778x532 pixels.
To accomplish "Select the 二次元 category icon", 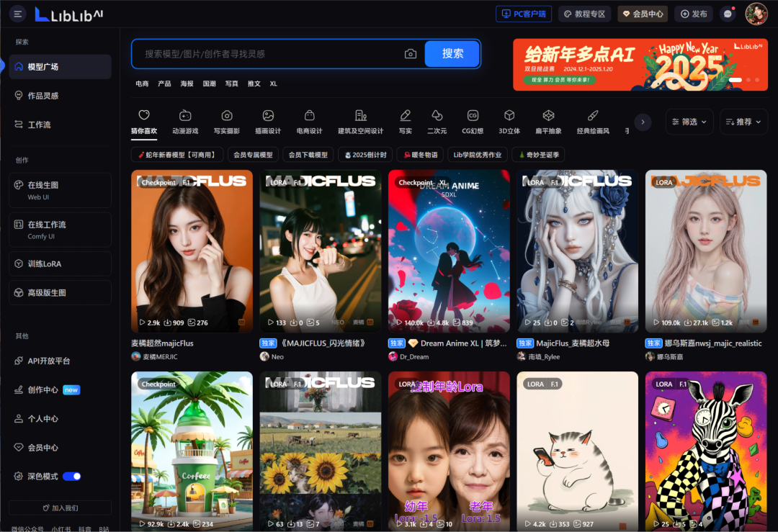I will 436,117.
